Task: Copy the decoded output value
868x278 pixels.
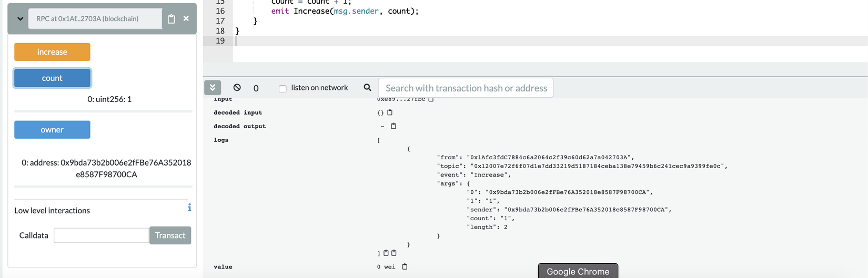Action: (393, 126)
